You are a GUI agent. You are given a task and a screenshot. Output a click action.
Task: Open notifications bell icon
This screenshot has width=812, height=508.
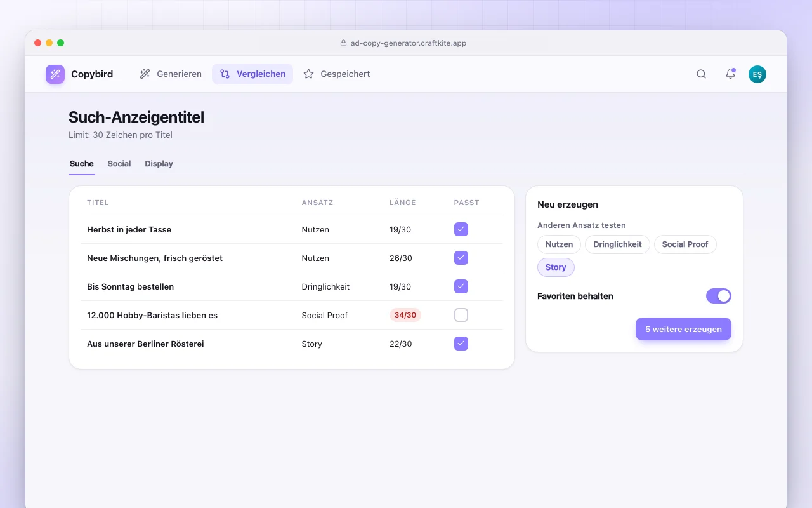(x=730, y=74)
